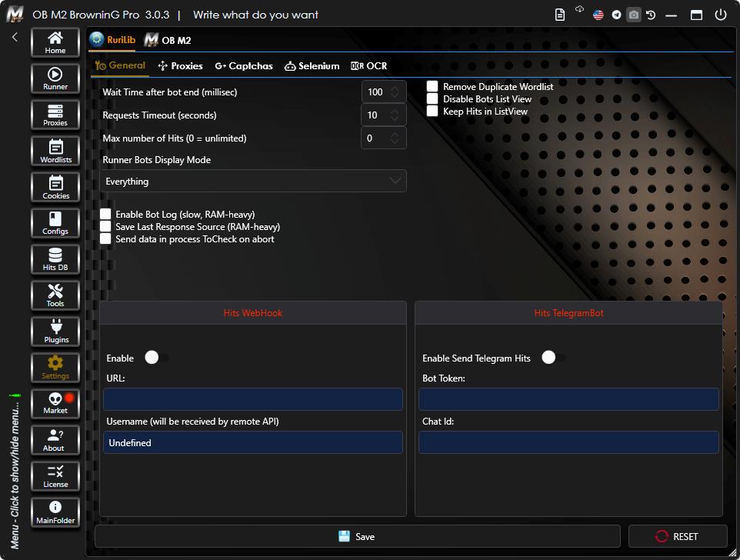This screenshot has height=560, width=740.
Task: Open the Hits DB sidebar page
Action: [x=55, y=259]
